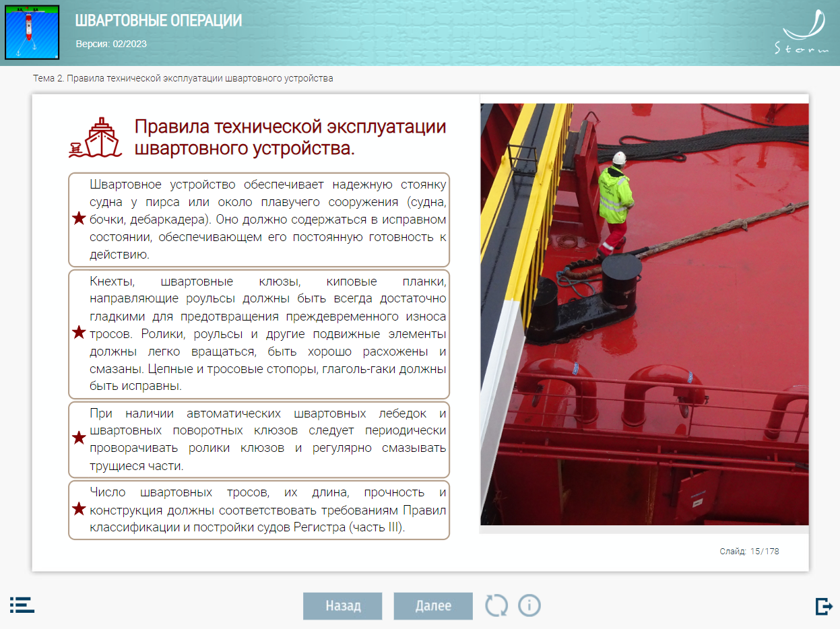
Task: Click the heading Правила технической эксплуатации швартовного устройства
Action: [290, 137]
